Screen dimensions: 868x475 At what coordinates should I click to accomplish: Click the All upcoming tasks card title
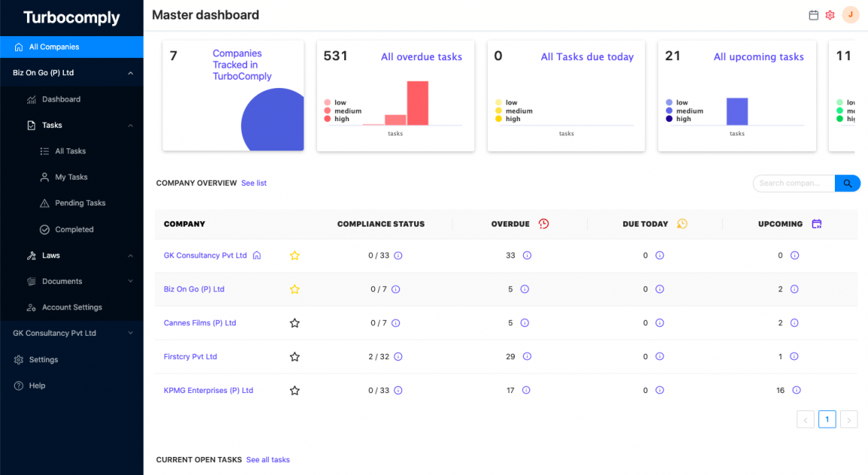click(x=758, y=56)
